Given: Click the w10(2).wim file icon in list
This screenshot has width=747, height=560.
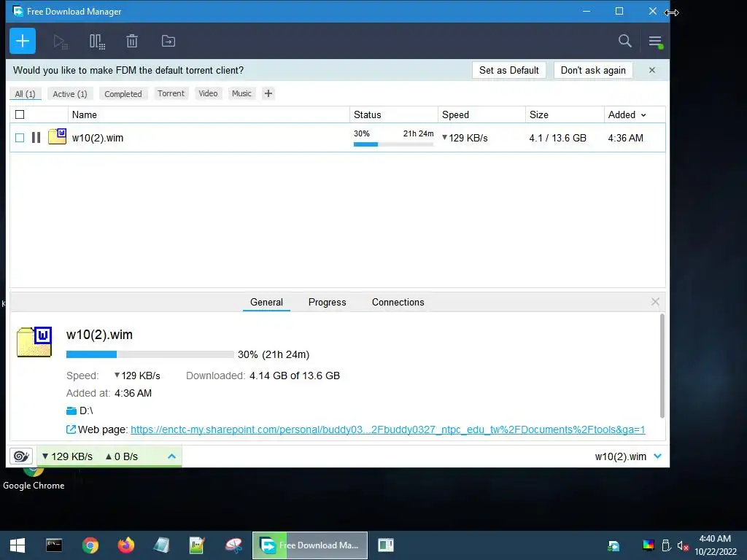Looking at the screenshot, I should (x=57, y=136).
